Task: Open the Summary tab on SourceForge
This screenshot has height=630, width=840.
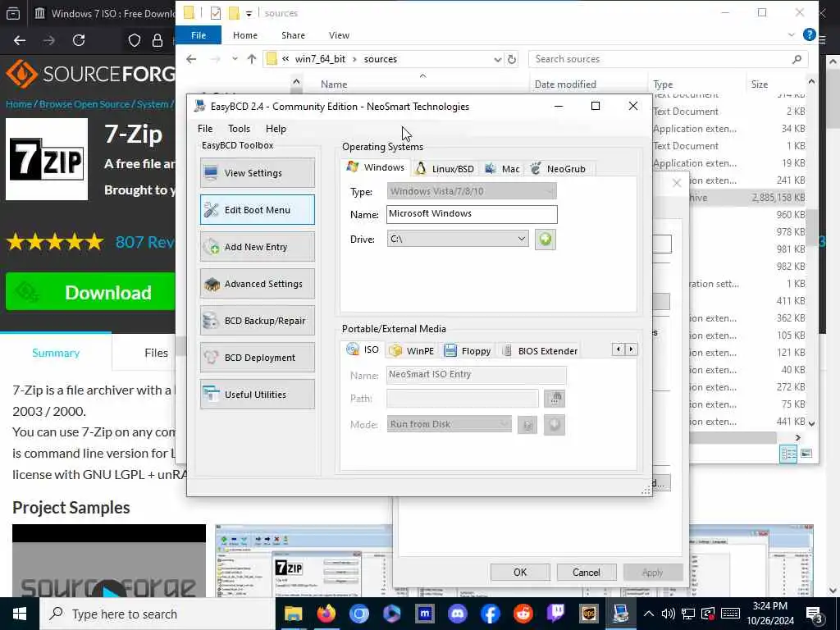Action: point(56,353)
